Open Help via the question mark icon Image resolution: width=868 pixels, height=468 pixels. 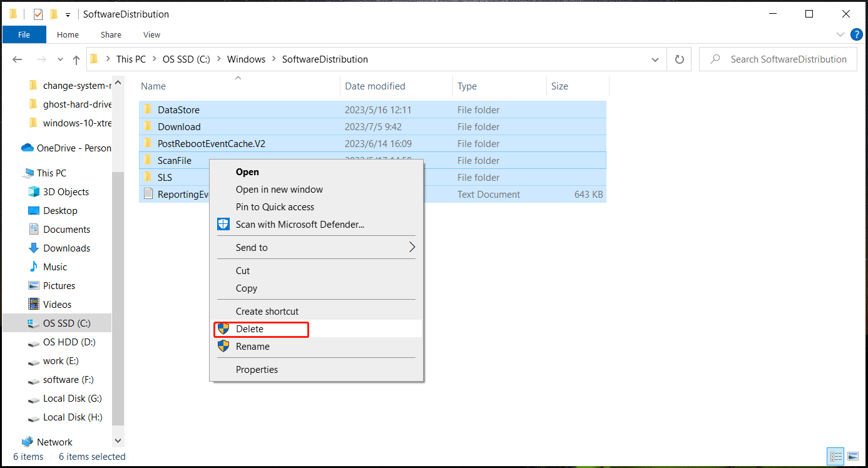coord(857,34)
